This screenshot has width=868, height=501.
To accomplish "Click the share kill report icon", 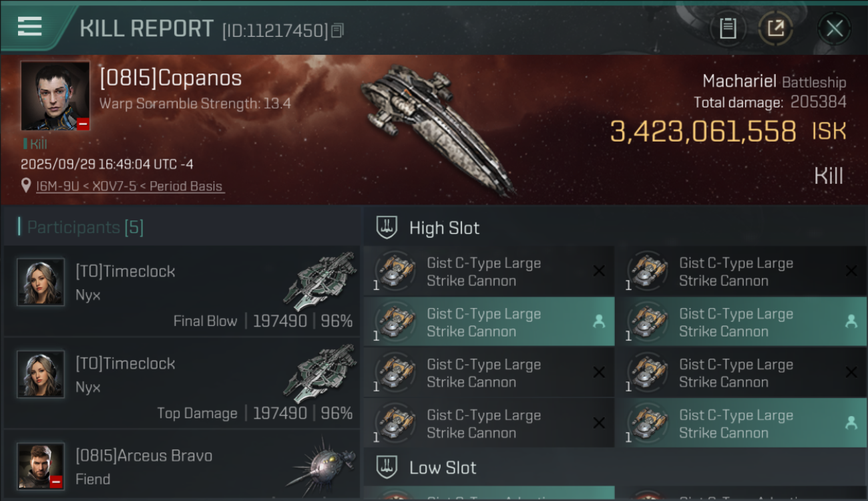I will (775, 29).
